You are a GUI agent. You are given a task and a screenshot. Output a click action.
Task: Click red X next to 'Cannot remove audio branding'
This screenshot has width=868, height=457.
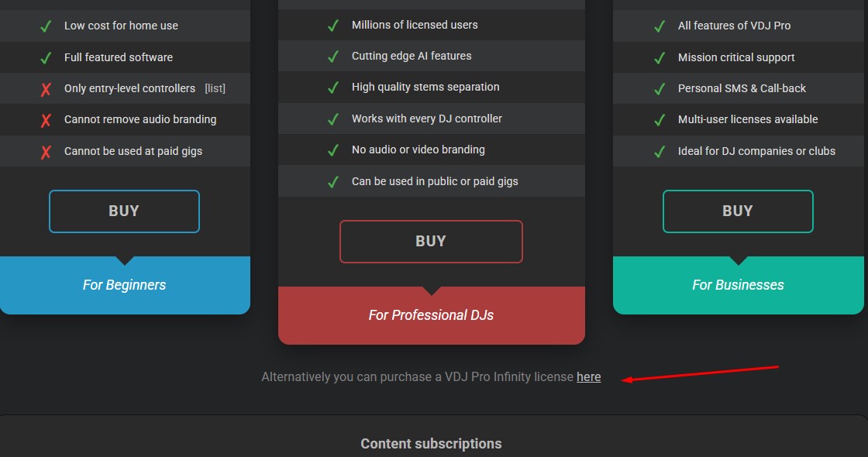[46, 120]
